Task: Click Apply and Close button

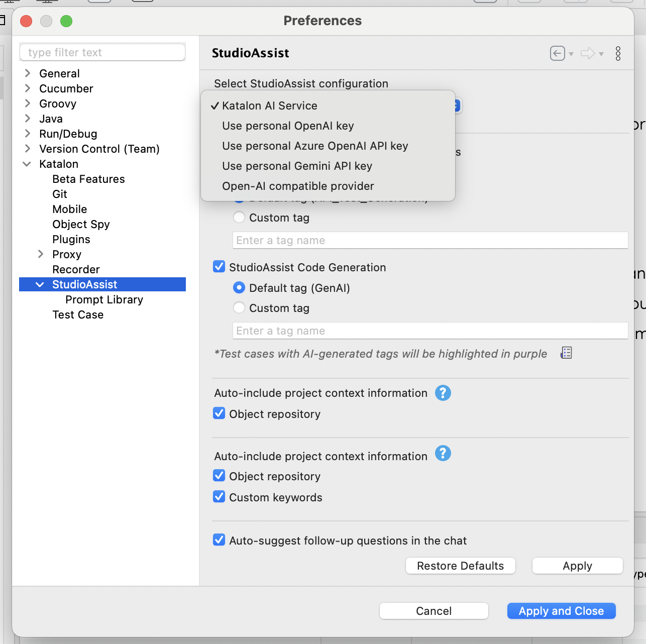Action: [562, 611]
